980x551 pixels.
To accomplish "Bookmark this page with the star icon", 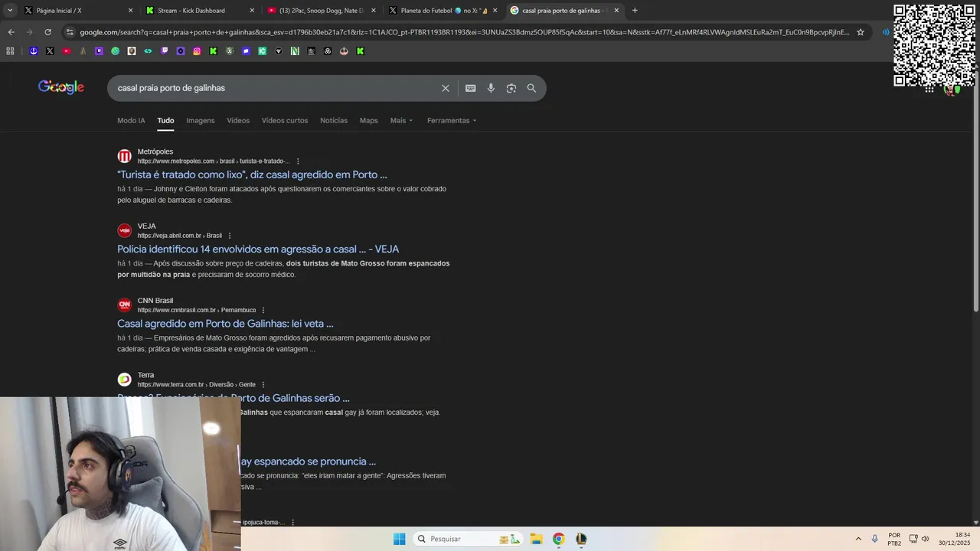I will coord(861,32).
